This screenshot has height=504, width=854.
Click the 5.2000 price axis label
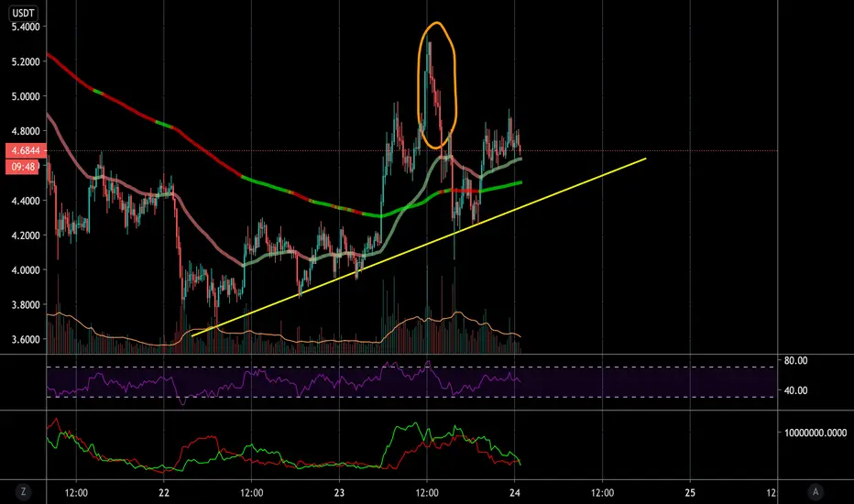(26, 61)
